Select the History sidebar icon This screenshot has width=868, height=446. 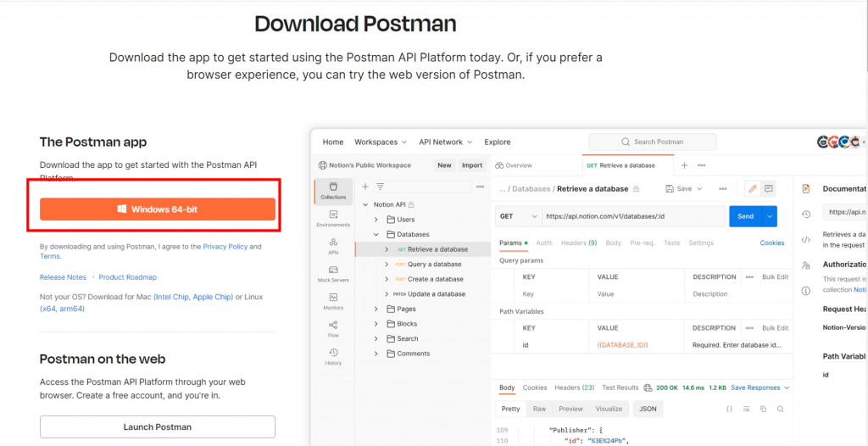coord(333,357)
